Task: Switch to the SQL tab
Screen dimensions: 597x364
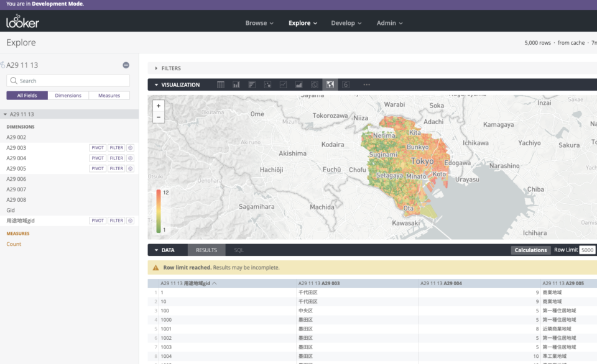Action: (x=239, y=250)
